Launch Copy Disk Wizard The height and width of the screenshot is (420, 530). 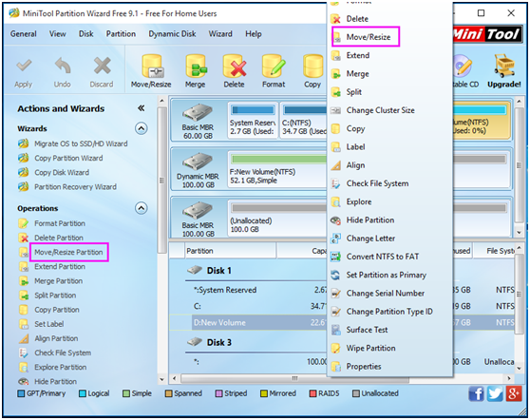[x=62, y=172]
